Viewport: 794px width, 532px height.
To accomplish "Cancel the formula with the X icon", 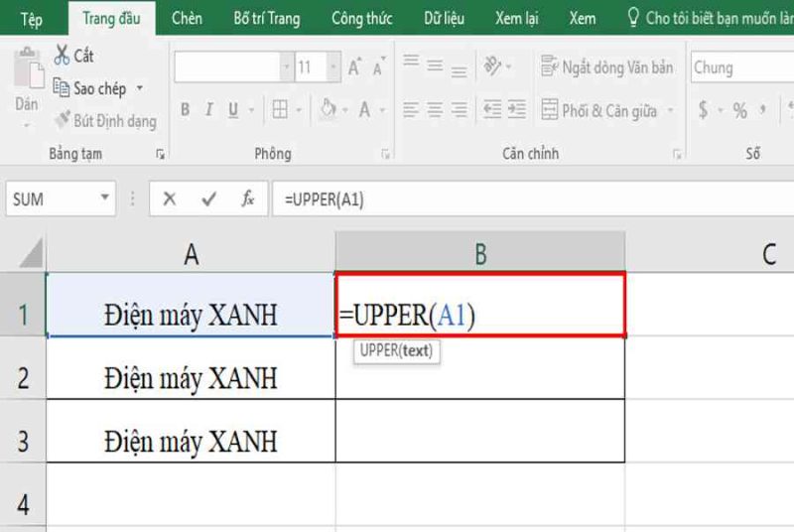I will point(170,199).
